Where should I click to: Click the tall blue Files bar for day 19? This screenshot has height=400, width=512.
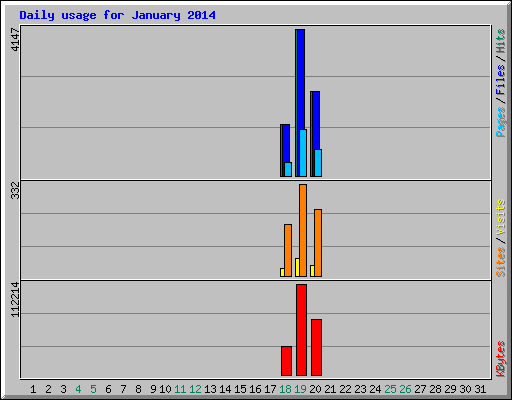[x=301, y=79]
